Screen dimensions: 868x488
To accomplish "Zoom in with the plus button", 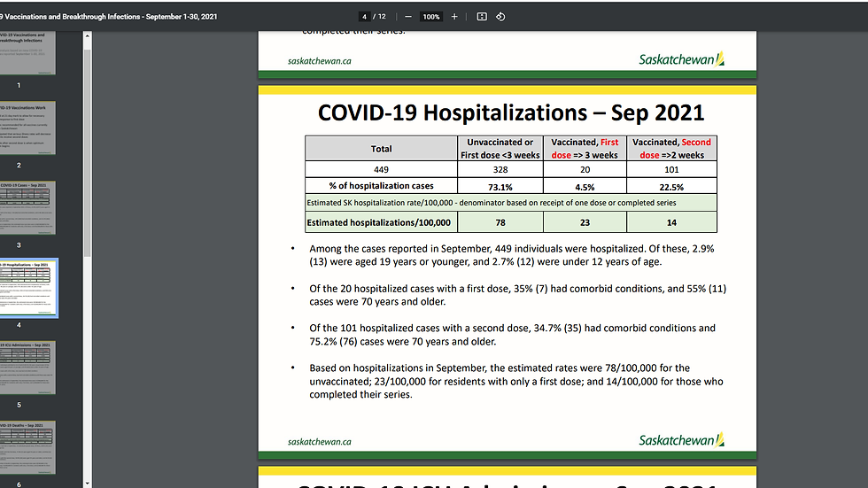I will click(x=454, y=17).
